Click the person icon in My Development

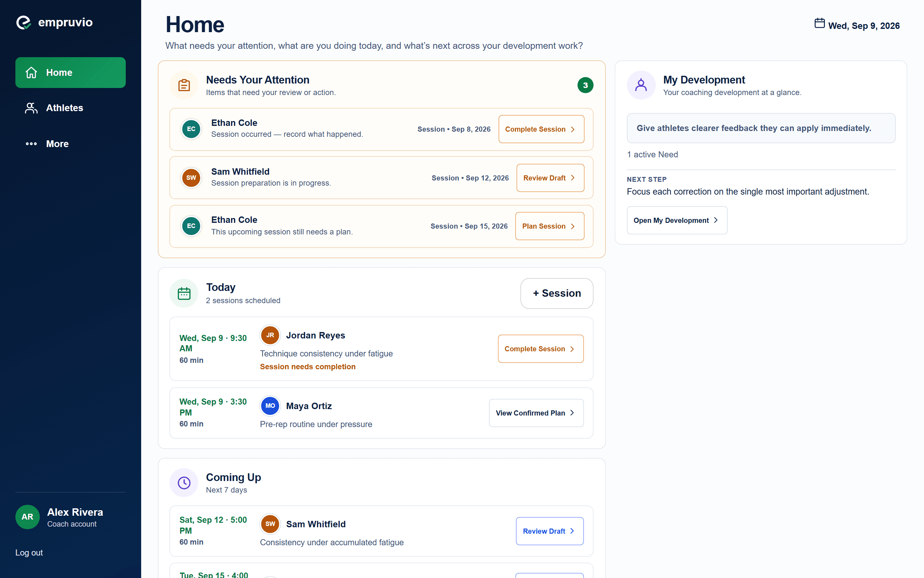(641, 85)
